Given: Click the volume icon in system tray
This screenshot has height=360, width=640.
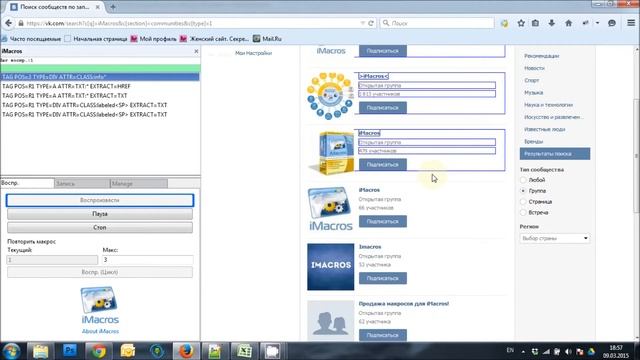Looking at the screenshot, I should [x=568, y=351].
